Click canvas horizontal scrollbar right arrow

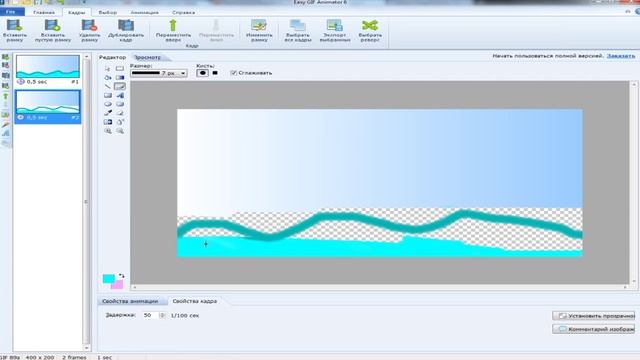click(625, 287)
